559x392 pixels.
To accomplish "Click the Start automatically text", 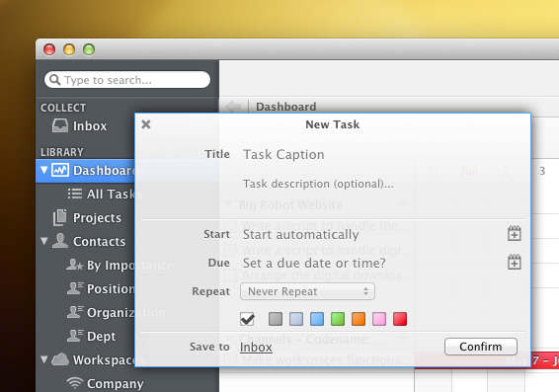I will point(300,234).
